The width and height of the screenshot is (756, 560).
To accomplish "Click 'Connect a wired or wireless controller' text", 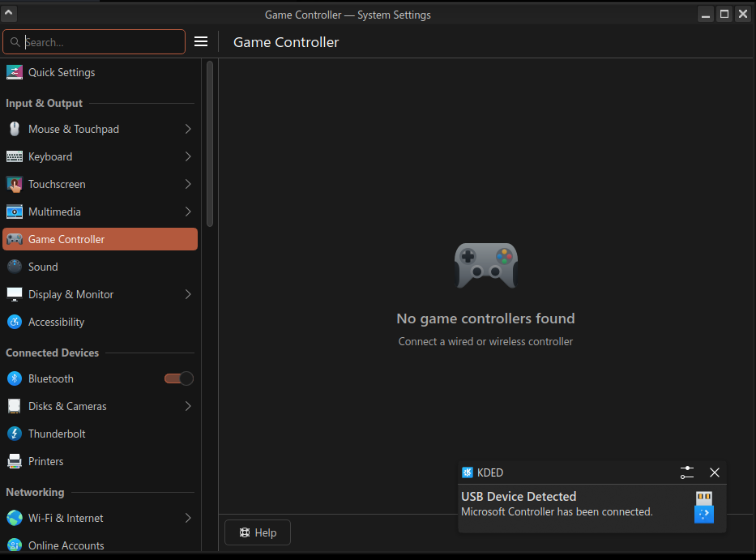I will [x=485, y=341].
